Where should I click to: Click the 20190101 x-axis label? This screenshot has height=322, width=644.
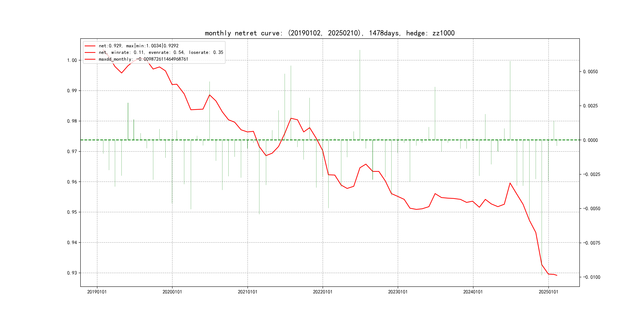[x=97, y=292]
